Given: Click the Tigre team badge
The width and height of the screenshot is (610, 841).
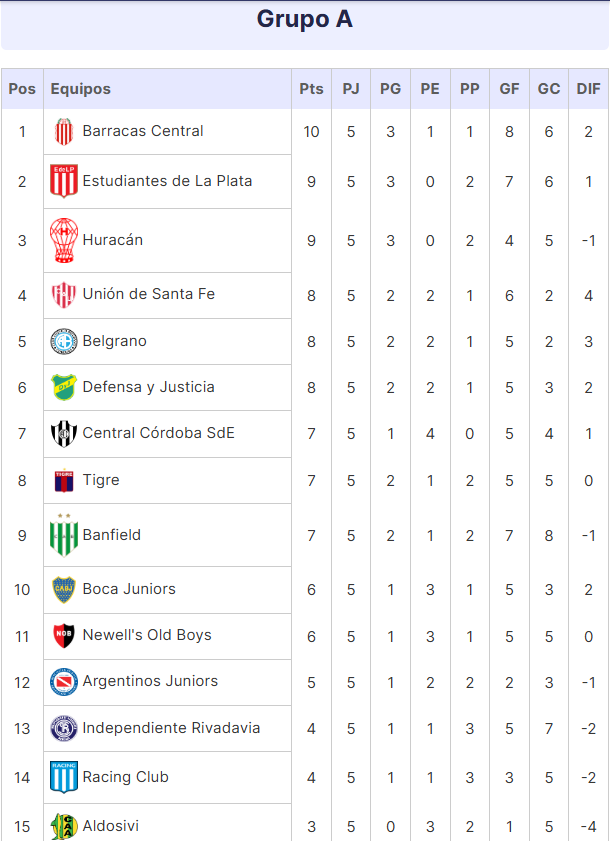Looking at the screenshot, I should pos(64,481).
